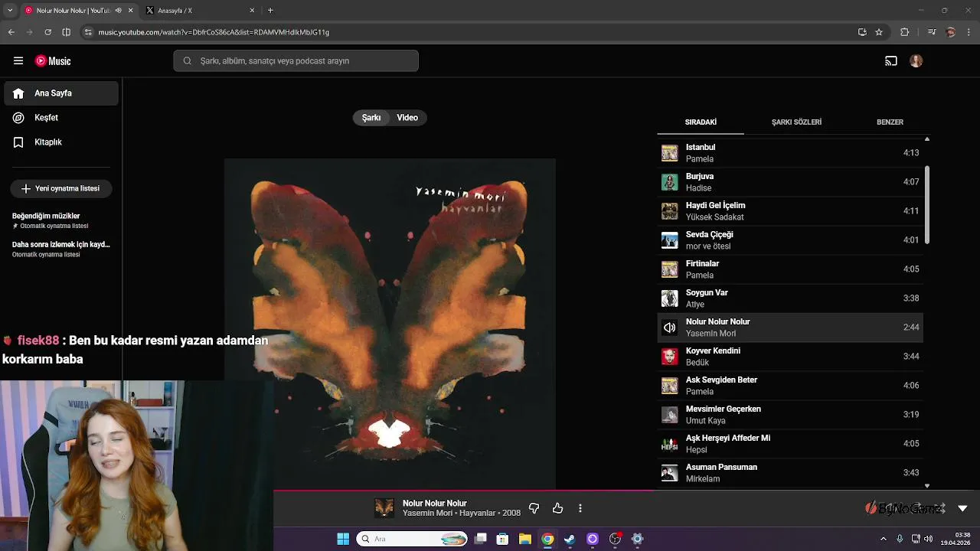Click the YouTube Music search field
The image size is (980, 551).
coord(296,61)
